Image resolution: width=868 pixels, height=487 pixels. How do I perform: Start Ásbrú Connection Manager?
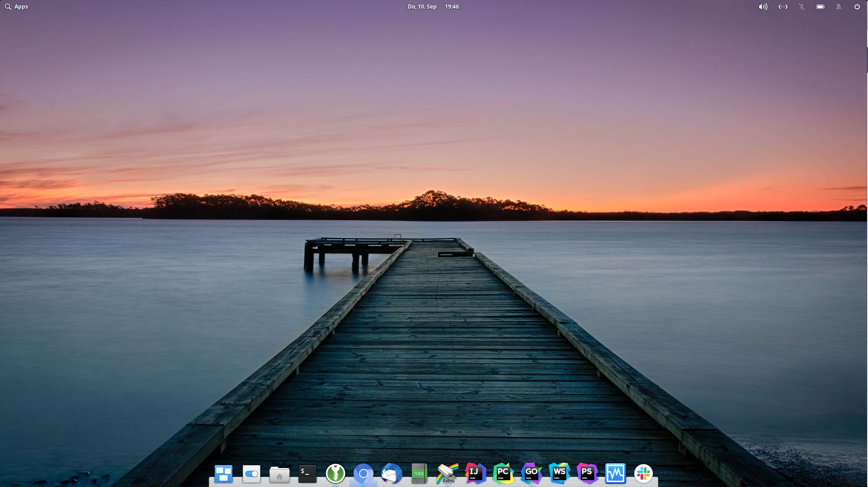tap(447, 473)
